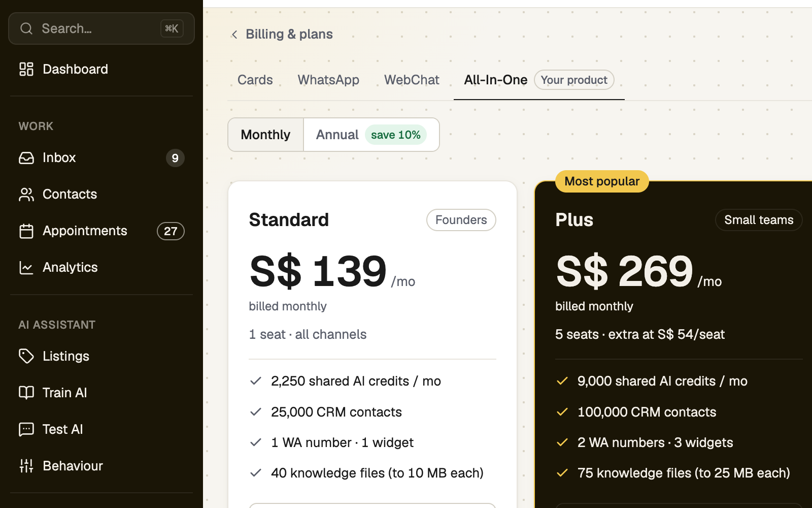Click the Founders tag on Standard
The height and width of the screenshot is (508, 812).
pos(461,220)
